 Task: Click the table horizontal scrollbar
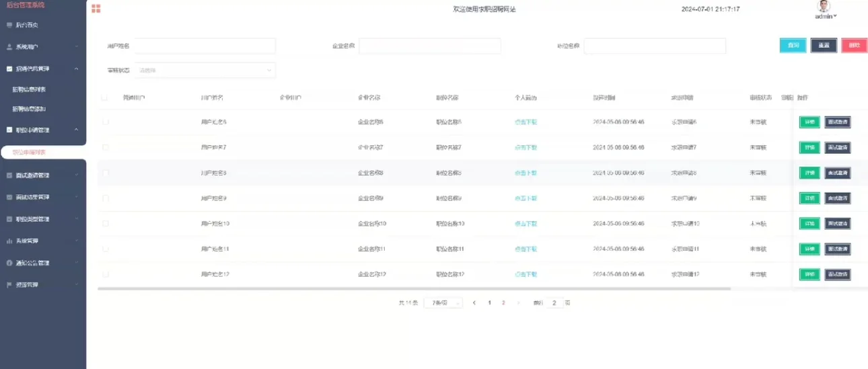(x=414, y=289)
